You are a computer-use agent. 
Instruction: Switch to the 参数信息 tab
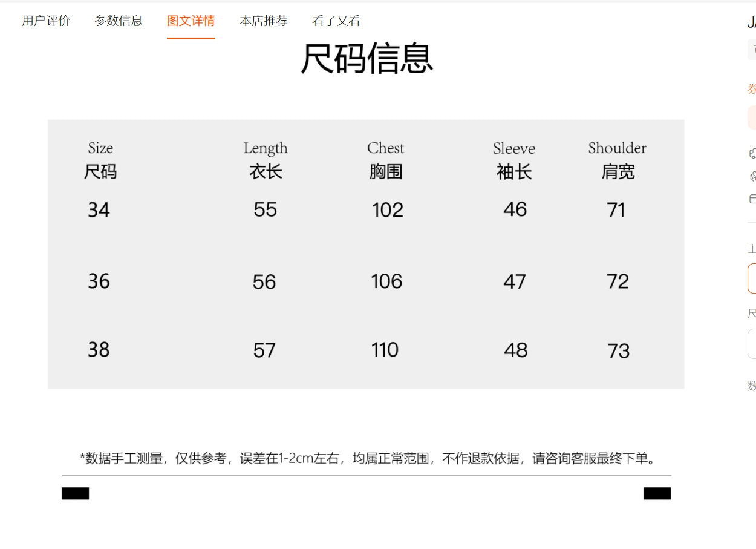point(119,21)
